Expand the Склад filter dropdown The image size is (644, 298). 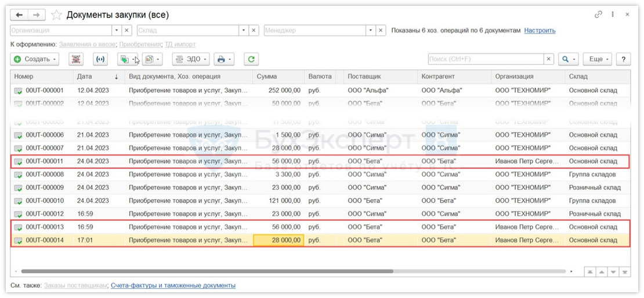tap(243, 30)
